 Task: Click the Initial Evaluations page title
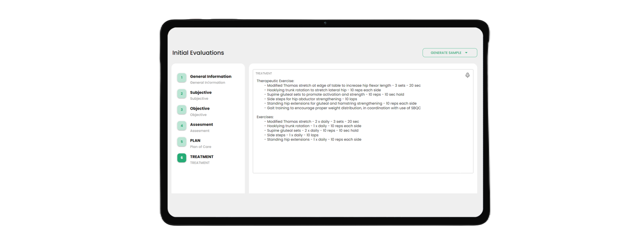point(198,53)
